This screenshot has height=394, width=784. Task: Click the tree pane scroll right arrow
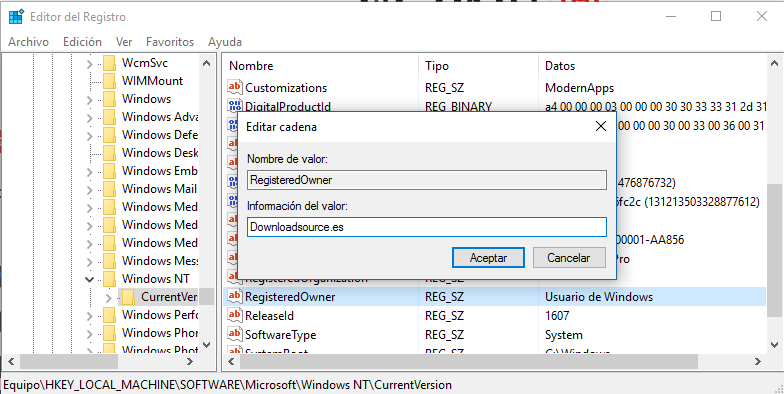tap(190, 361)
